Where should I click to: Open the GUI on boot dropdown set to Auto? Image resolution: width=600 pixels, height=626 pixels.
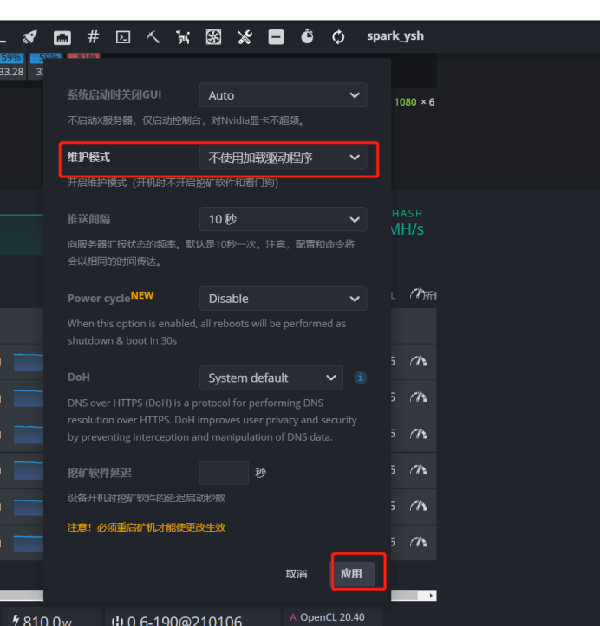[283, 96]
